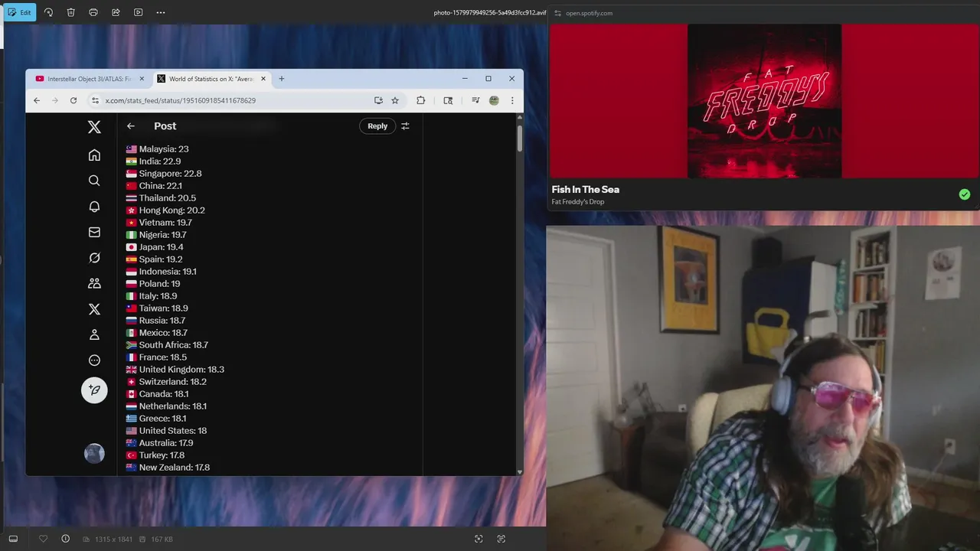Go back from the Post view
Image resolution: width=980 pixels, height=551 pixels.
tap(131, 126)
